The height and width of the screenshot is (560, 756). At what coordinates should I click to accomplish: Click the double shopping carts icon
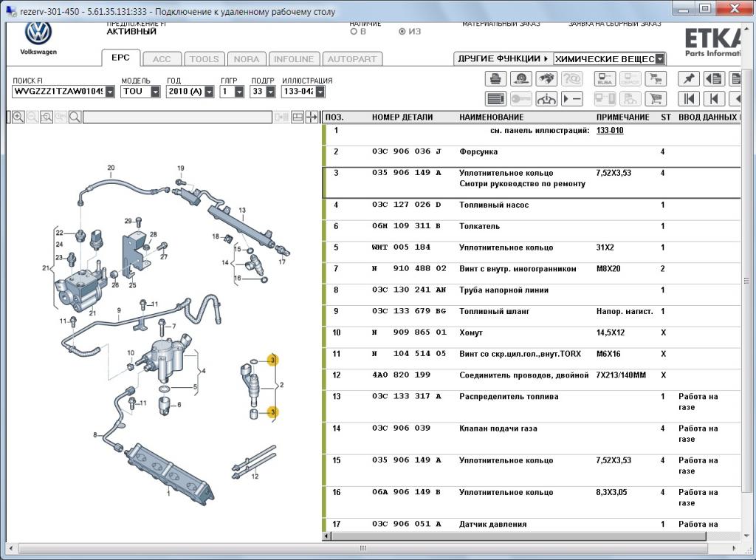656,78
